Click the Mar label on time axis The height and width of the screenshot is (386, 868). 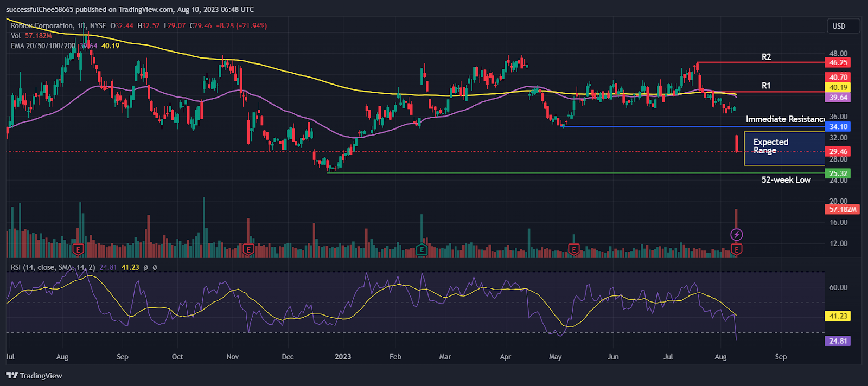pos(445,357)
